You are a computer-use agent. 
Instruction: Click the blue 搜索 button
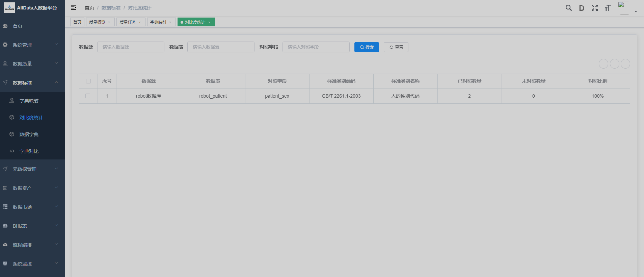[x=367, y=47]
